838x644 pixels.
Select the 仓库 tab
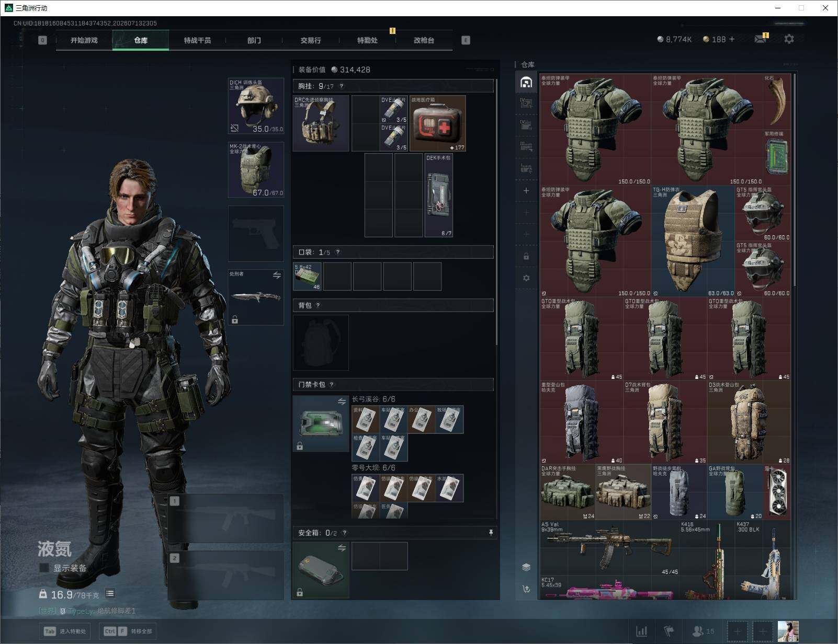pos(141,40)
